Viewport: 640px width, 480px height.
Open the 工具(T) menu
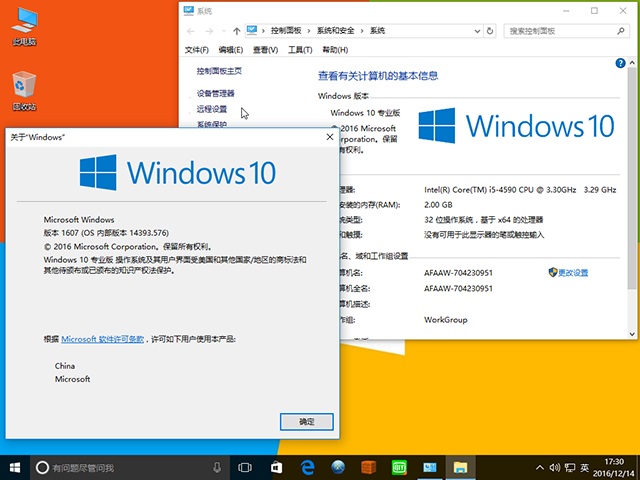coord(299,50)
